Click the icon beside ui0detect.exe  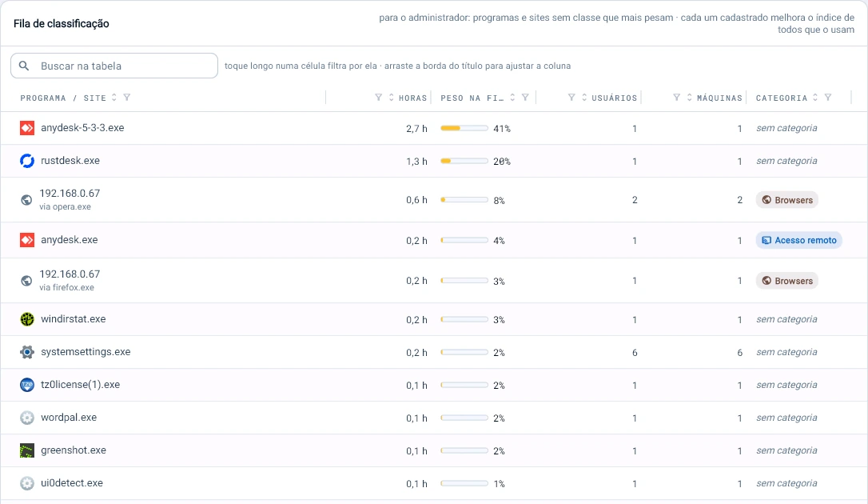point(26,483)
